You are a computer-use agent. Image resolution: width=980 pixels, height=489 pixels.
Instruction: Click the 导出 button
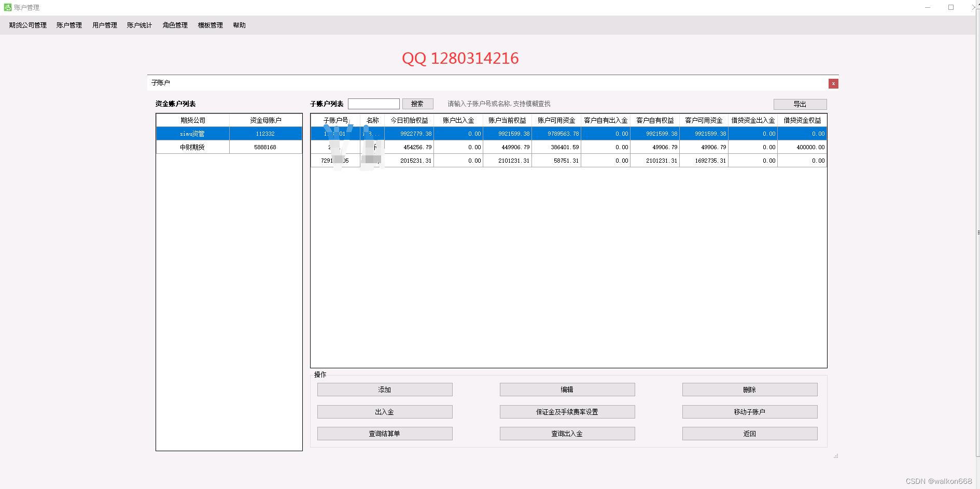coord(800,104)
